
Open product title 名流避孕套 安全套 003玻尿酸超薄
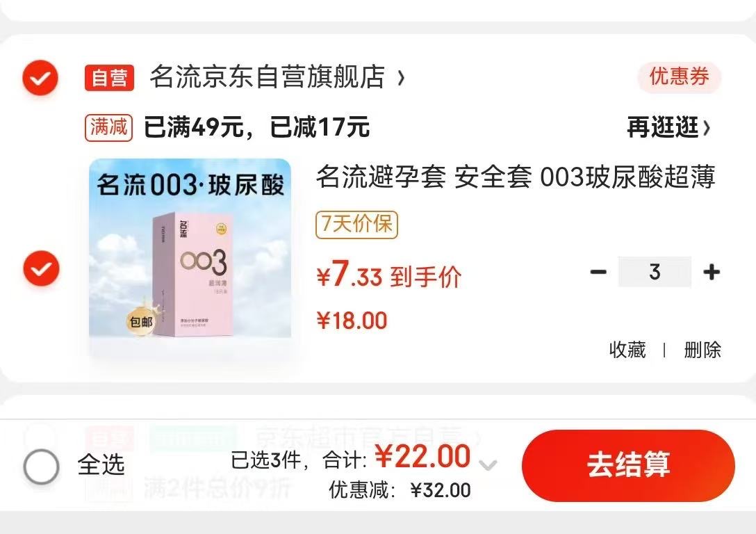[516, 177]
